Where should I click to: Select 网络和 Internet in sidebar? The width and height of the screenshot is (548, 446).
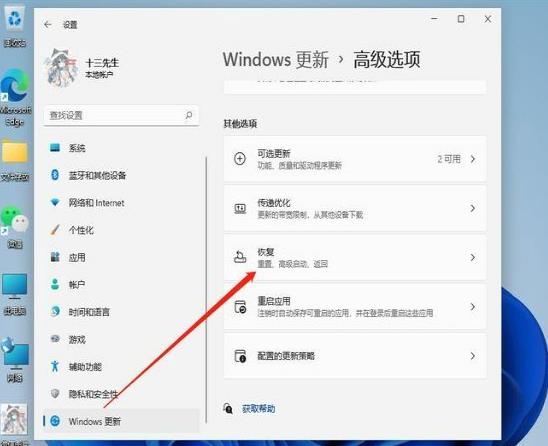click(121, 202)
